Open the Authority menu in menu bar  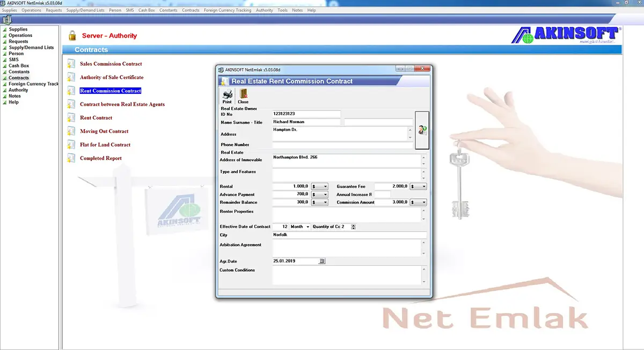pos(265,10)
